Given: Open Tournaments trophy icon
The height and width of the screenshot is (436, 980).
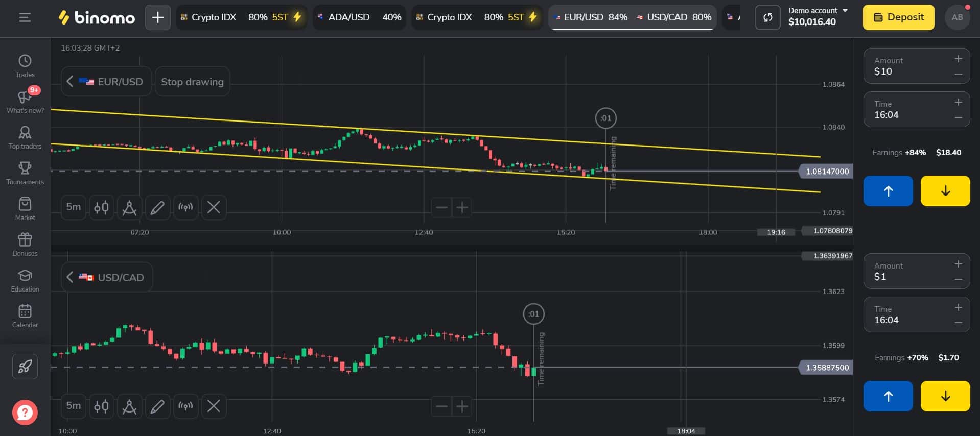Looking at the screenshot, I should (25, 168).
